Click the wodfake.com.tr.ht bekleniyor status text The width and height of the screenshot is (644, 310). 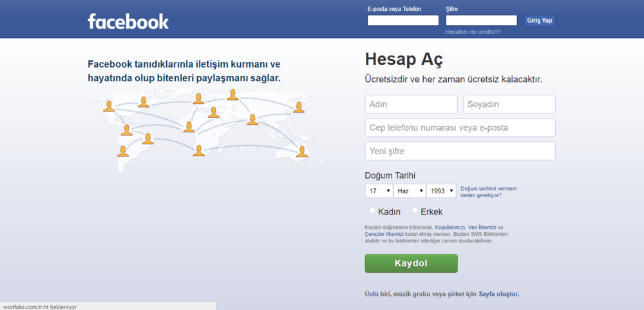pos(40,307)
